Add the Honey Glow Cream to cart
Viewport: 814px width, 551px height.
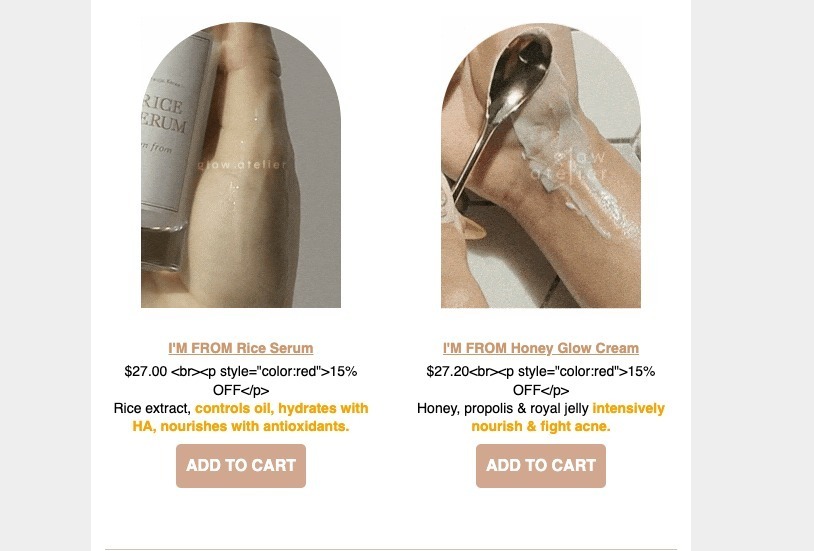pos(541,465)
